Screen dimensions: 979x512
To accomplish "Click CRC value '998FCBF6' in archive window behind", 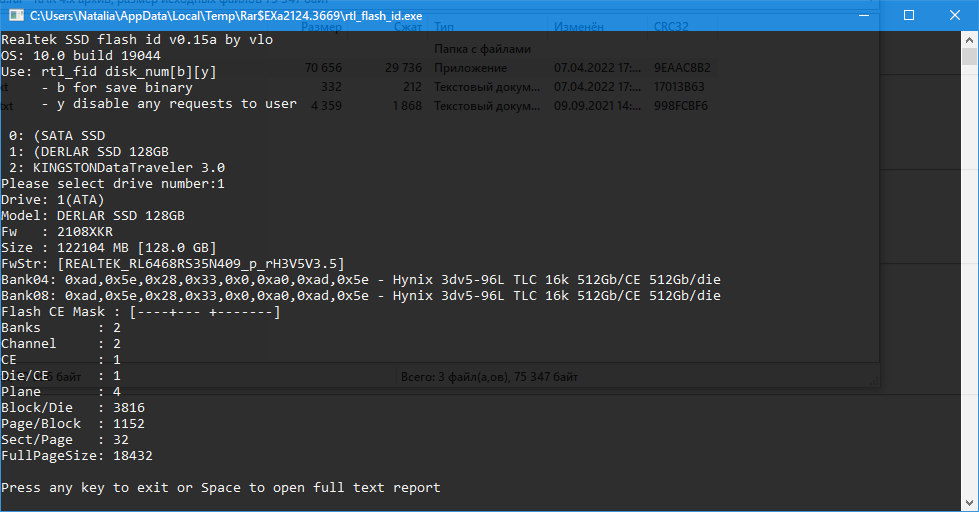I will point(681,106).
